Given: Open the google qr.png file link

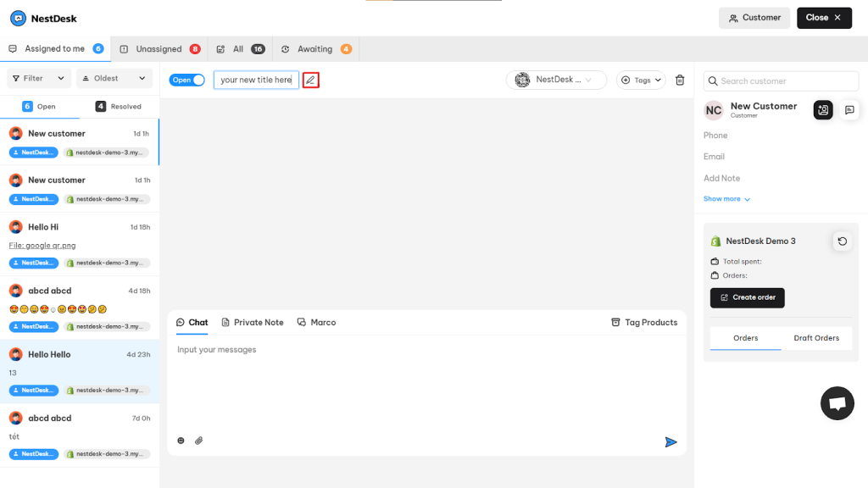Looking at the screenshot, I should point(42,246).
